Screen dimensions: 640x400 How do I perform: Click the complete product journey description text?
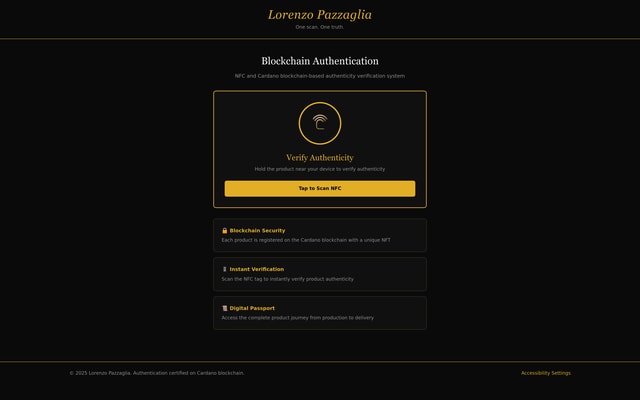click(298, 318)
